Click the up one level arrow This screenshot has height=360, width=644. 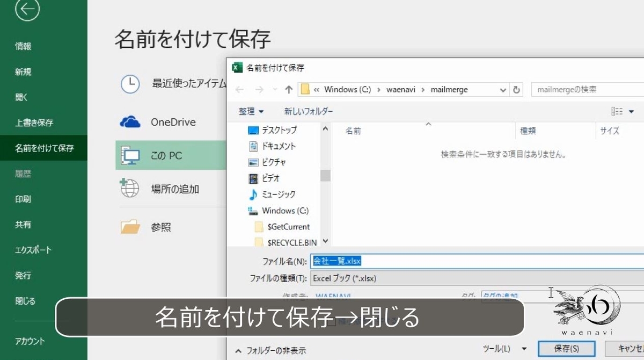[x=288, y=89]
